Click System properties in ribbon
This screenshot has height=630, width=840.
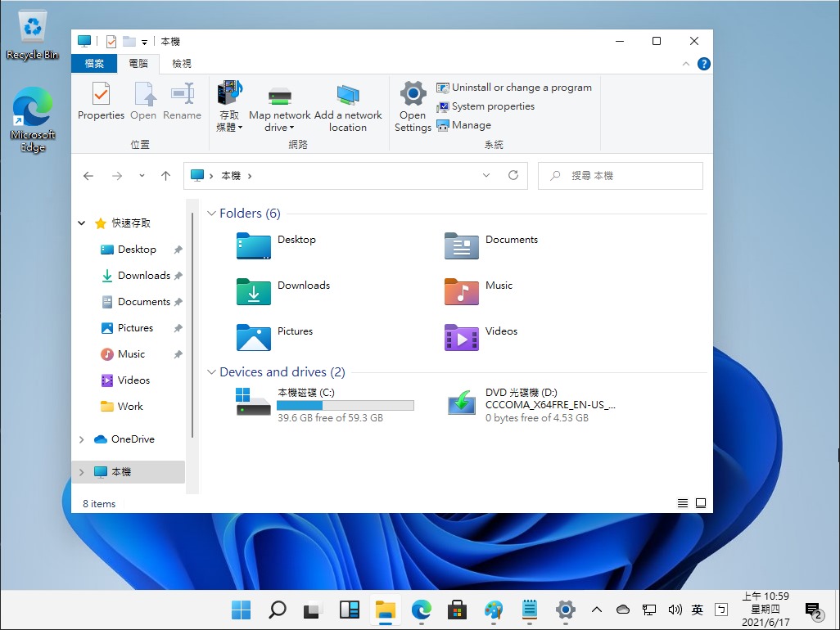tap(492, 106)
